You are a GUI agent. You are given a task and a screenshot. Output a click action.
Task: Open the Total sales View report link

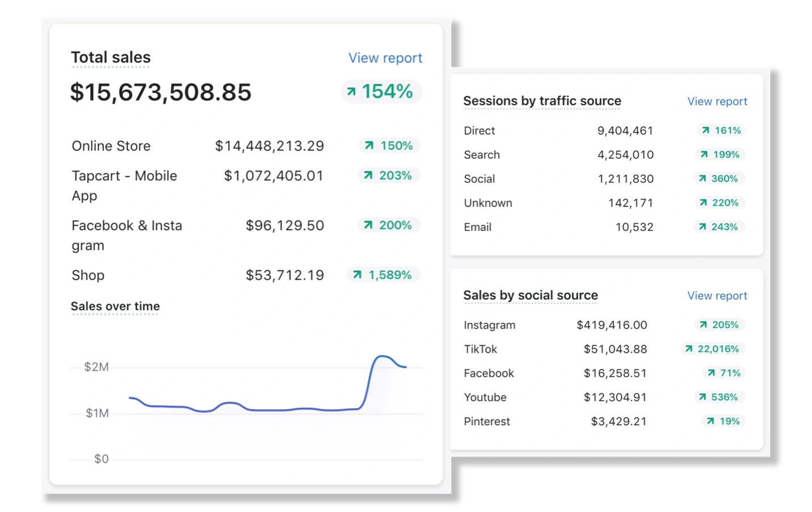(385, 58)
